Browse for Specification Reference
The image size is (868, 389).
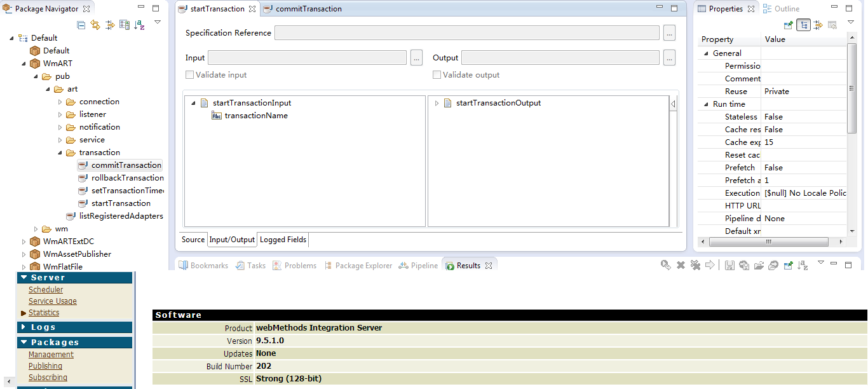tap(669, 33)
